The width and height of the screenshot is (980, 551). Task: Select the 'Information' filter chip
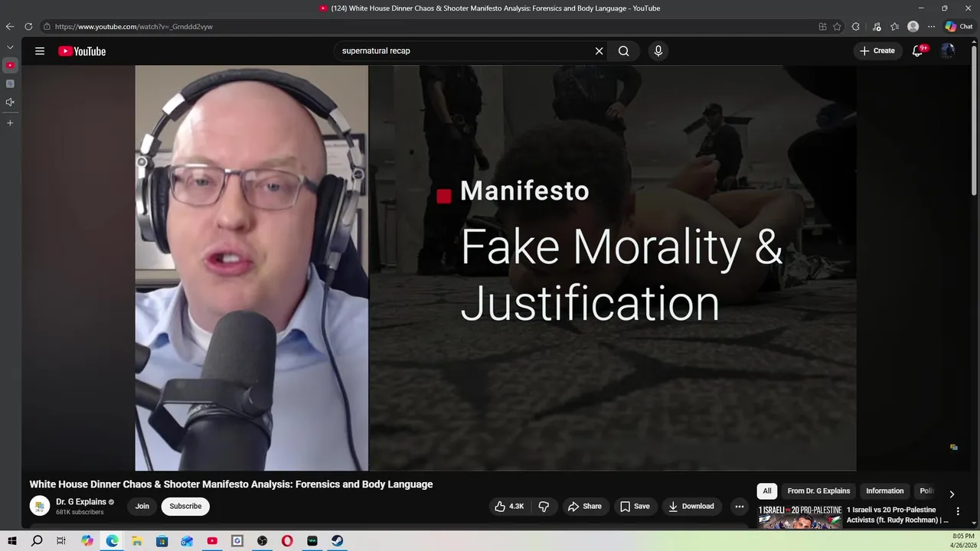885,491
